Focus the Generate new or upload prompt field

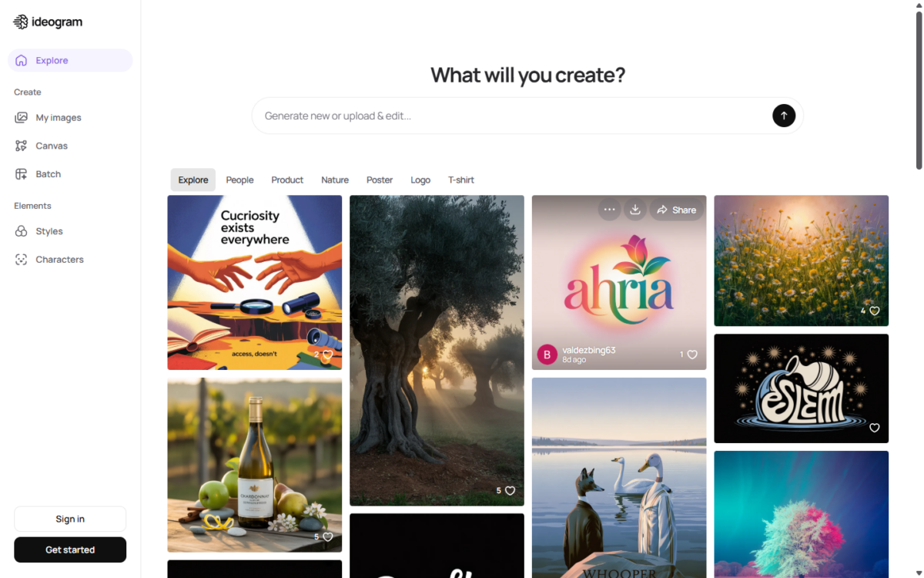click(x=512, y=116)
